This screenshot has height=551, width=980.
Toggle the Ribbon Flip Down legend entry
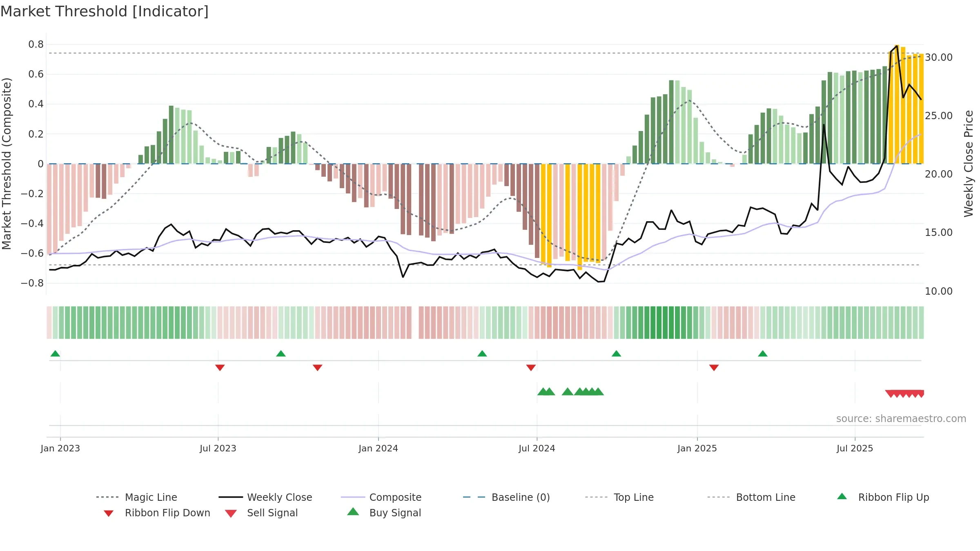click(157, 513)
